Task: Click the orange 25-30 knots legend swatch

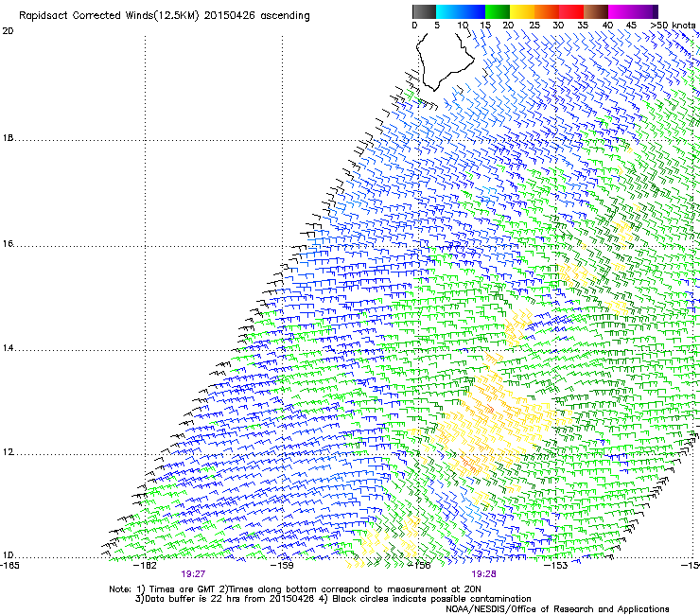Action: click(x=547, y=11)
